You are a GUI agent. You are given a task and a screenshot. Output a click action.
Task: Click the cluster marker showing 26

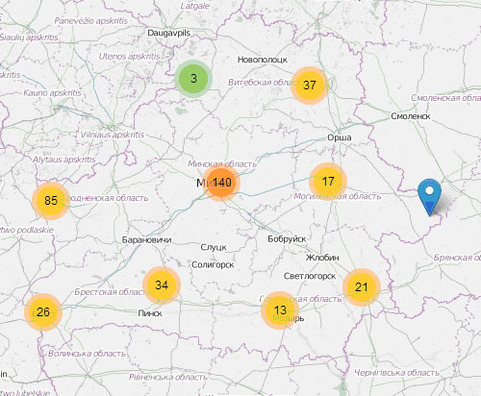coord(43,312)
